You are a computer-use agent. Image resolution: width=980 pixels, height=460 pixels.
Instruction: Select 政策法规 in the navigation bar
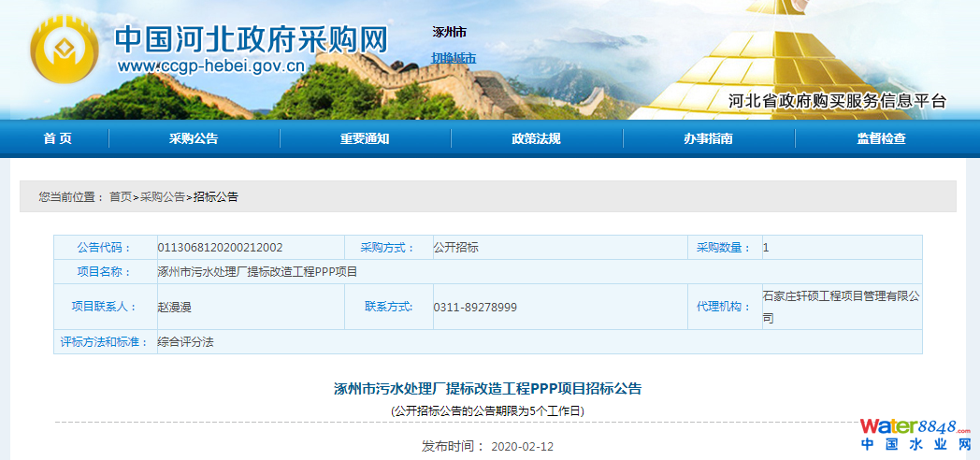[x=536, y=138]
